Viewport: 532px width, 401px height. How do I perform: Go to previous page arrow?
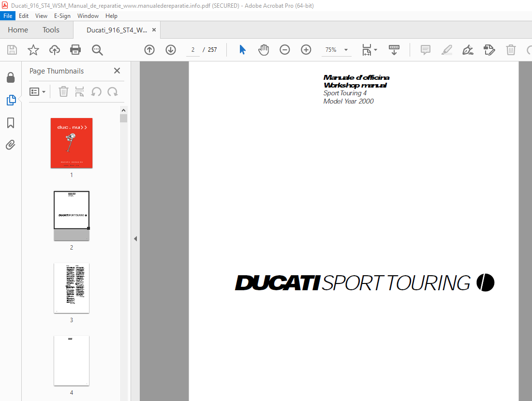(x=149, y=50)
